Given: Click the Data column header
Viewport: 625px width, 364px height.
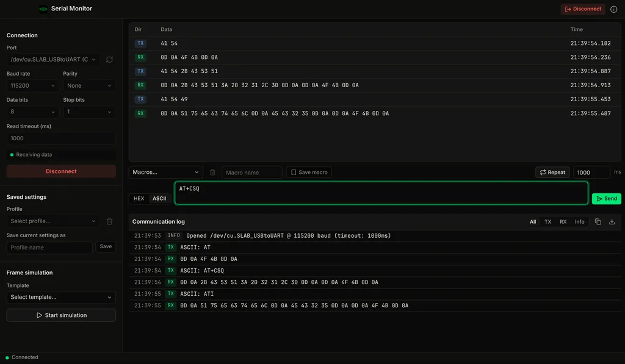Looking at the screenshot, I should pos(166,29).
